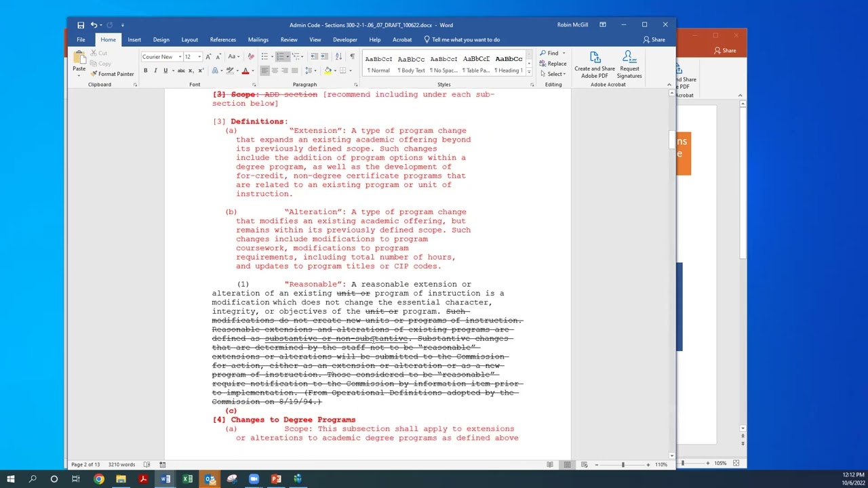
Task: Click the Share button in Word
Action: point(654,39)
